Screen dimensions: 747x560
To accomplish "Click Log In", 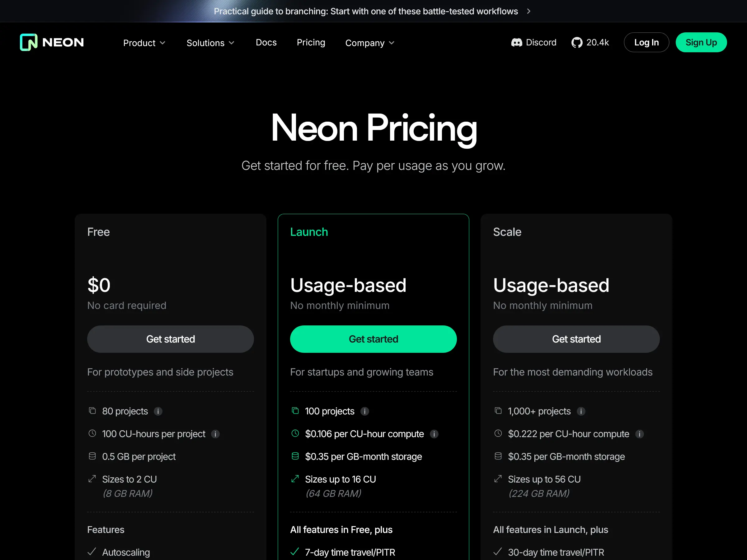I will point(646,42).
